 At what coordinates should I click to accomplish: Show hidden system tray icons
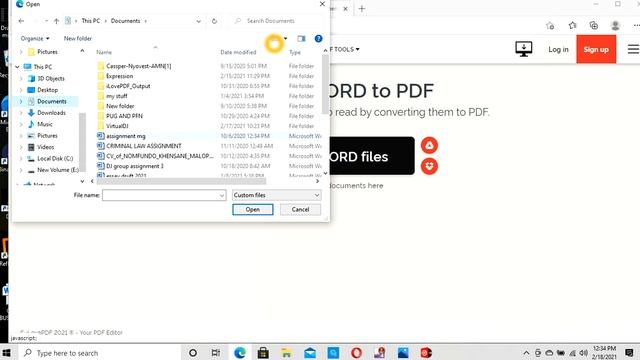(x=526, y=353)
